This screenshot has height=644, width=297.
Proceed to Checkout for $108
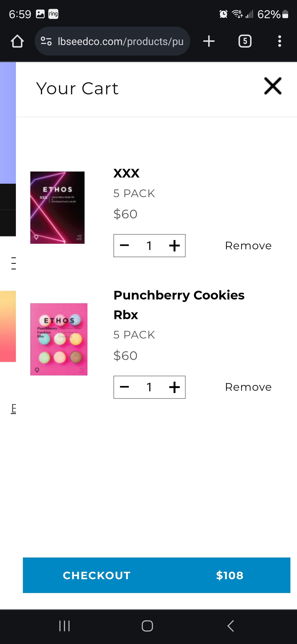point(156,575)
